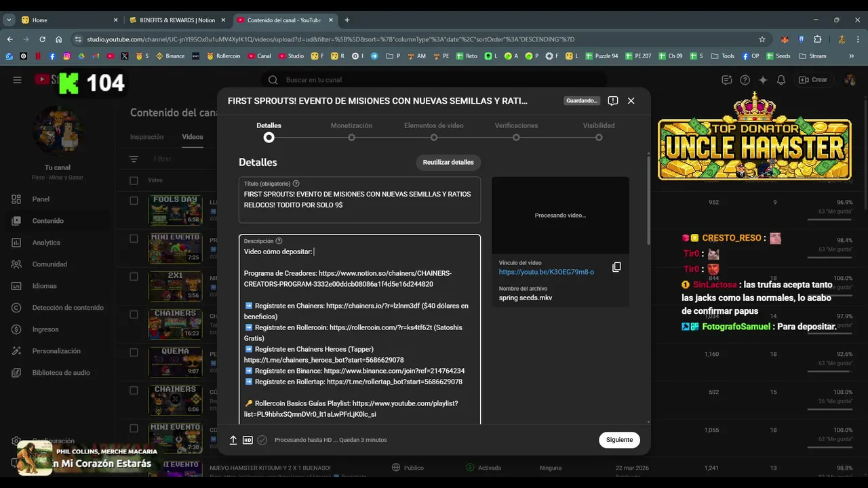The image size is (868, 488).
Task: Open notifications bell icon
Action: coord(781,80)
